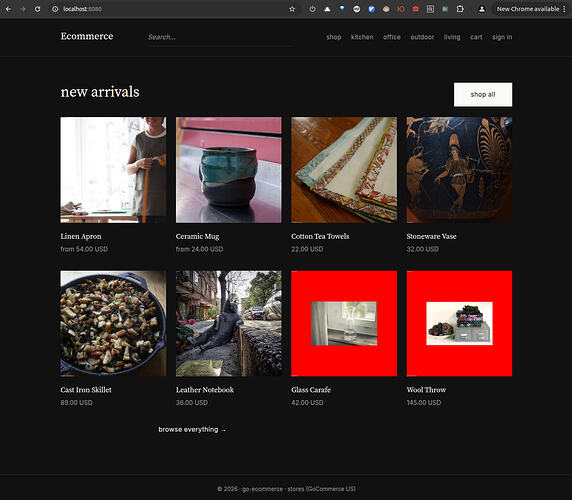
Task: Open the extensions puzzle-piece icon
Action: point(460,9)
